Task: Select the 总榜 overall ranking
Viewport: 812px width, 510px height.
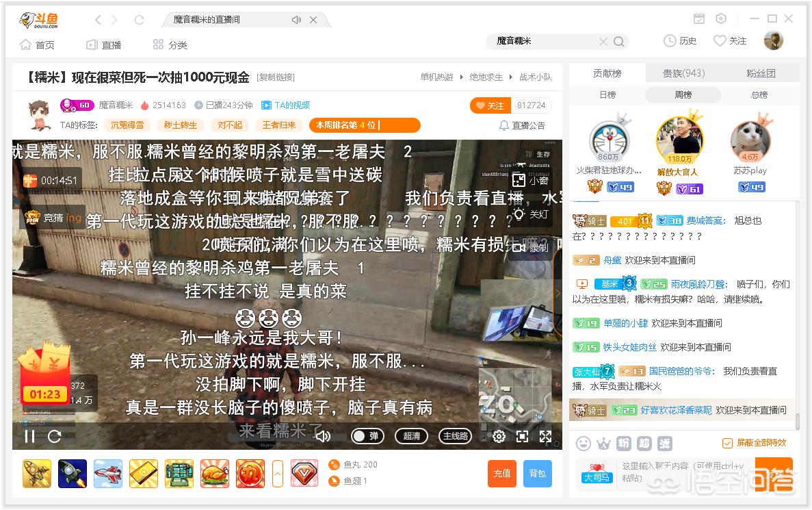Action: coord(759,95)
